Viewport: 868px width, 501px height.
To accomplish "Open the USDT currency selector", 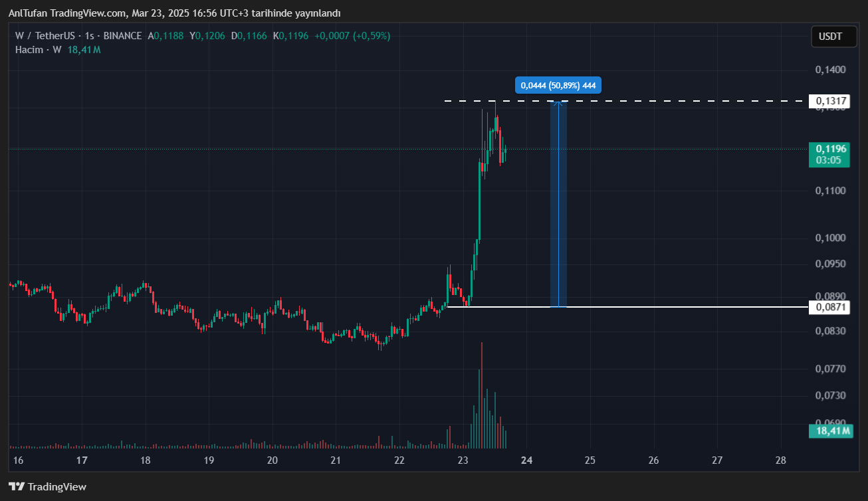I will click(832, 37).
